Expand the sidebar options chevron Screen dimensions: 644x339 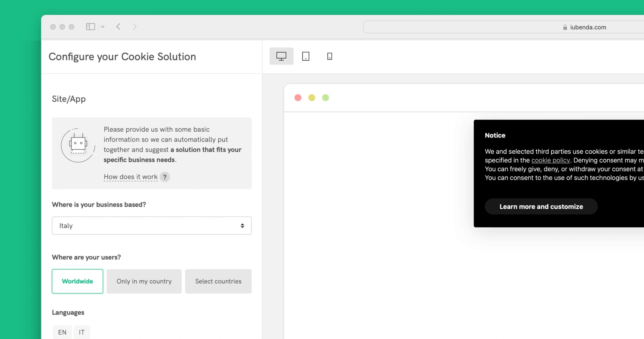[102, 27]
